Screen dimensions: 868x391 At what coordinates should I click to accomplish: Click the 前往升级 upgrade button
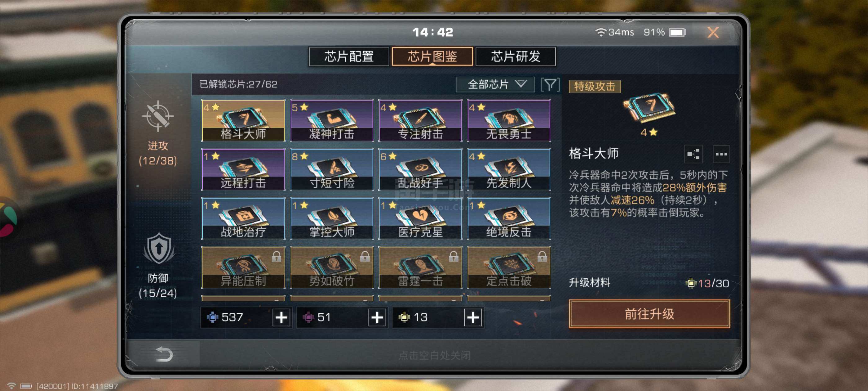[649, 314]
